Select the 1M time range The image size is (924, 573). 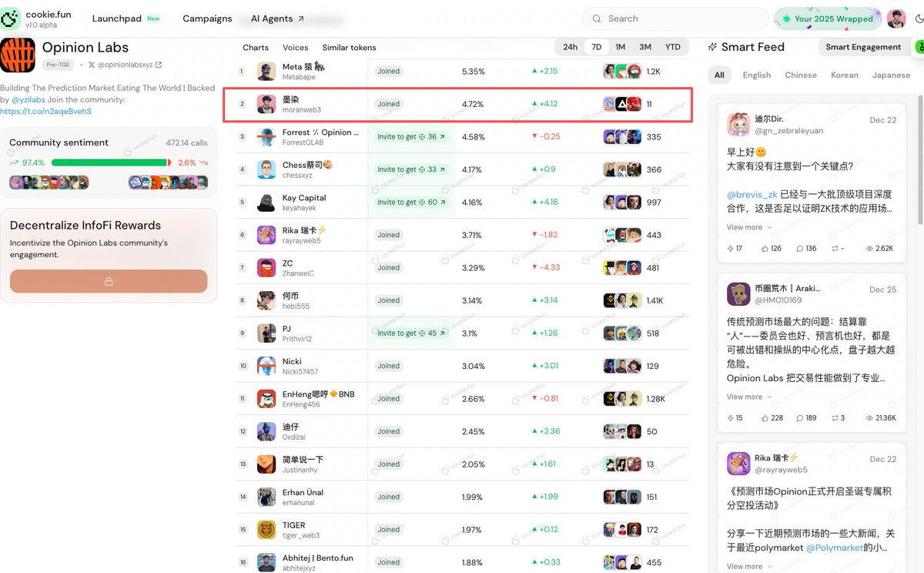(620, 47)
